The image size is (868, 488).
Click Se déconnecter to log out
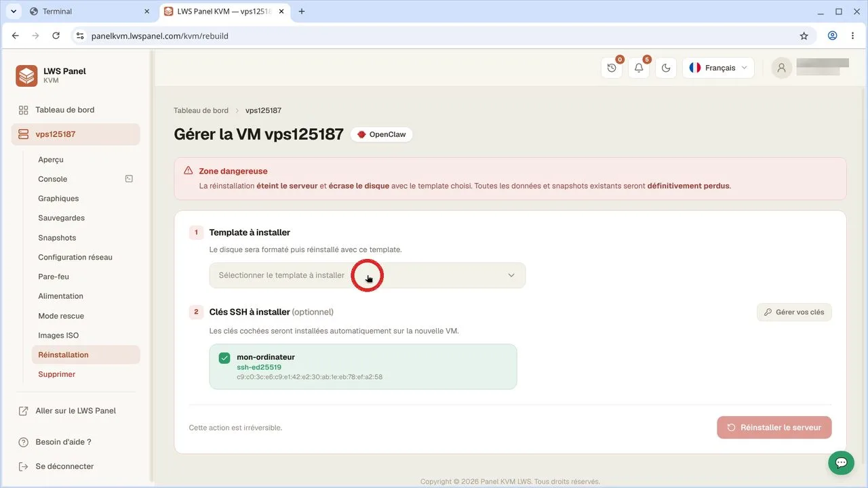(x=64, y=466)
